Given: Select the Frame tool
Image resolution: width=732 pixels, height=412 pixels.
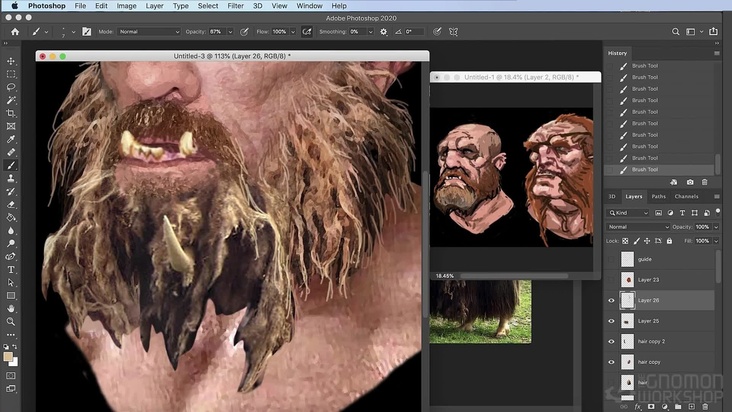Looking at the screenshot, I should 11,126.
